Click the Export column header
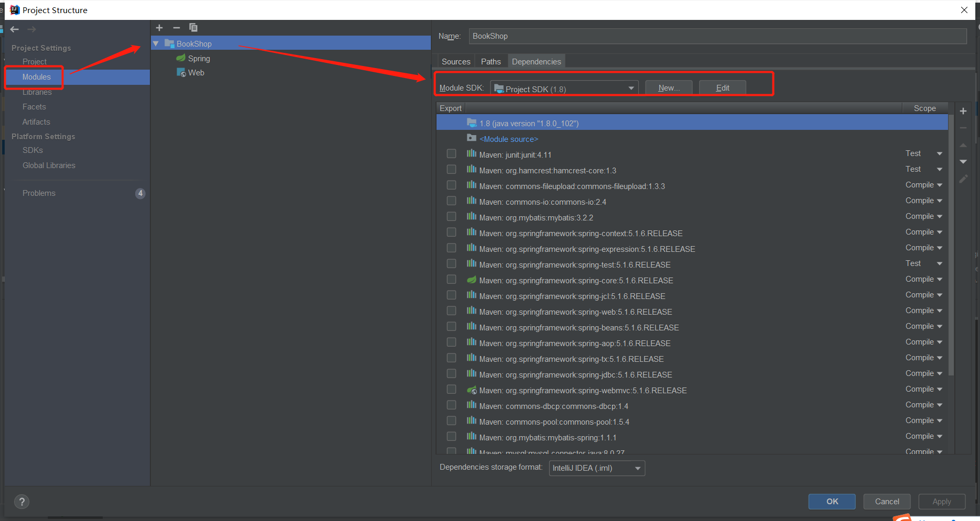The height and width of the screenshot is (521, 980). (451, 108)
